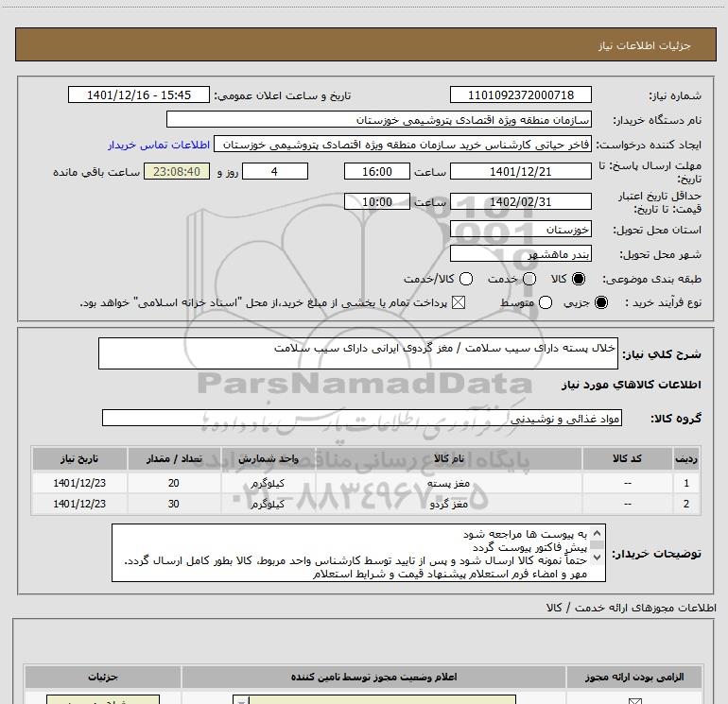Viewport: 728px width, 704px height.
Task: Click the delivery city field بندر ماهشهر
Action: pos(520,254)
